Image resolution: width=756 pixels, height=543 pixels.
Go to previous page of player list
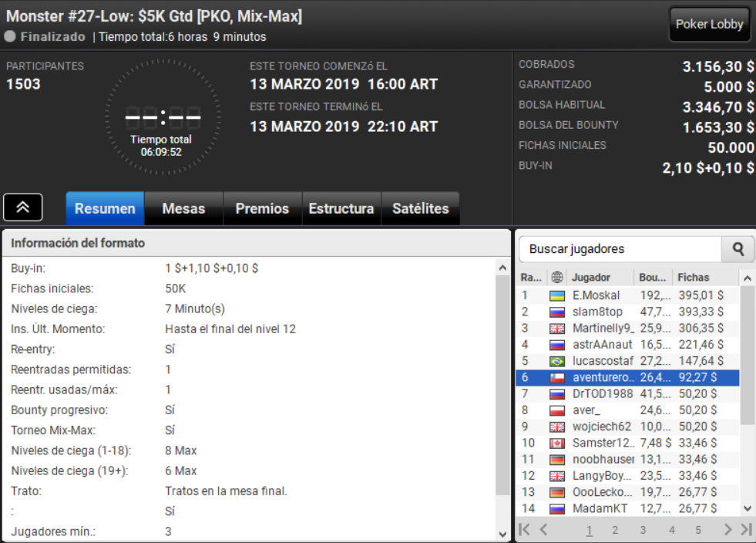[x=543, y=529]
